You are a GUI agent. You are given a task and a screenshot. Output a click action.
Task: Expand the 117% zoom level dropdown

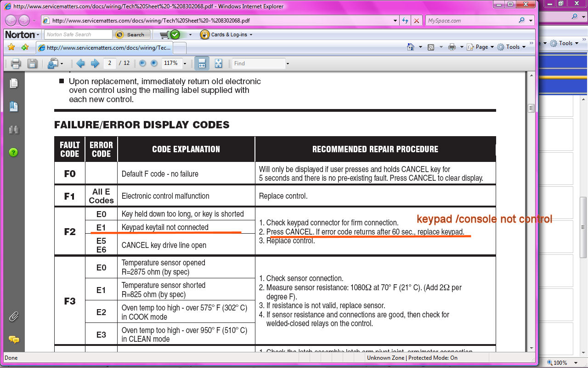point(185,63)
